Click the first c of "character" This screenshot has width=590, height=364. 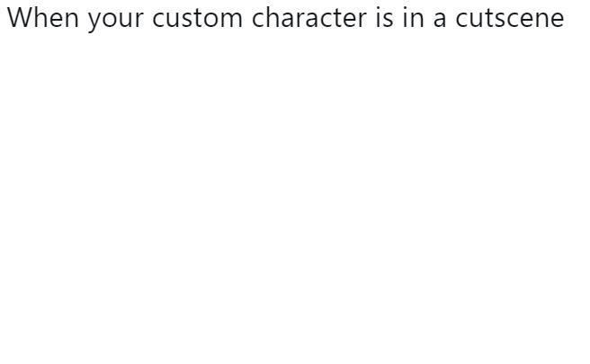click(x=258, y=20)
